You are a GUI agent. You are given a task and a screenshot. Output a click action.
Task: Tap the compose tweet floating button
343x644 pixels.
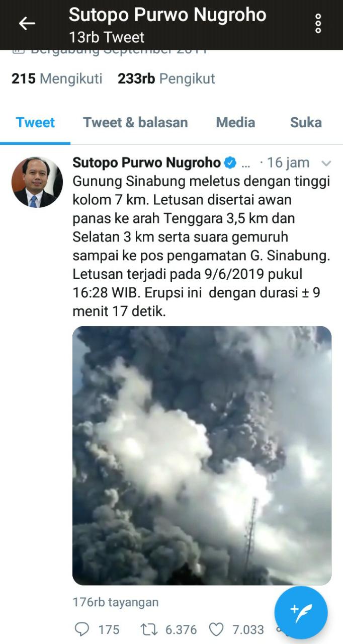(301, 612)
